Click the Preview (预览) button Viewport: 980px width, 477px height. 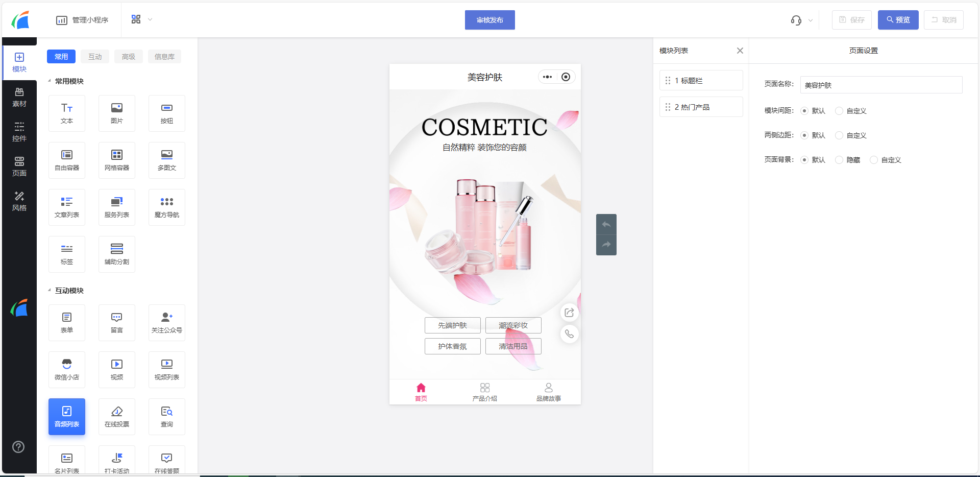point(898,20)
